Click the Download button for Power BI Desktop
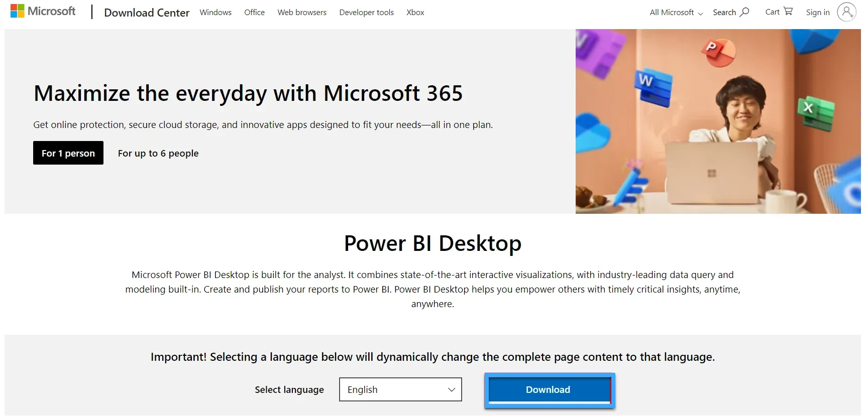This screenshot has height=418, width=868. 548,389
